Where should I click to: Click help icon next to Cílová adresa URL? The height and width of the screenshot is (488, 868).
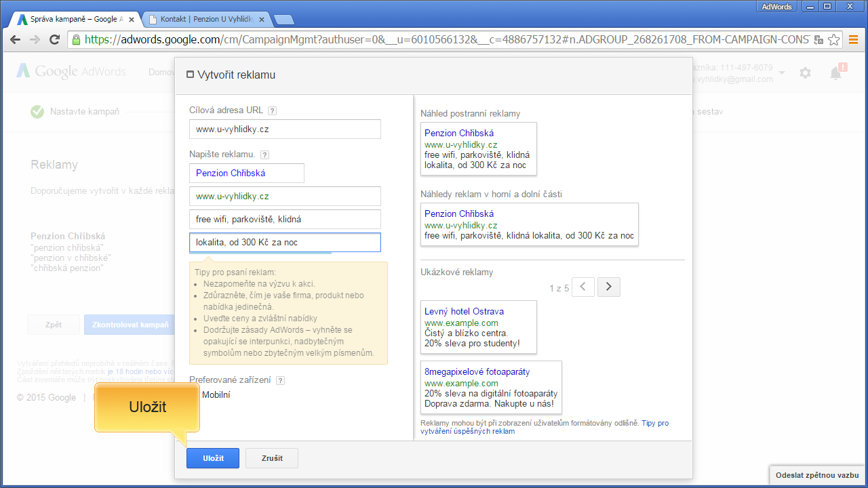pyautogui.click(x=273, y=110)
